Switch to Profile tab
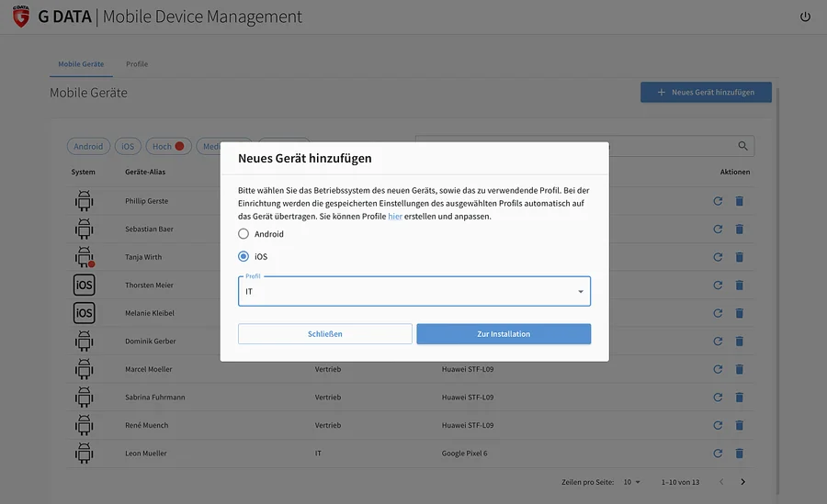Viewport: 827px width, 504px height. [x=137, y=63]
